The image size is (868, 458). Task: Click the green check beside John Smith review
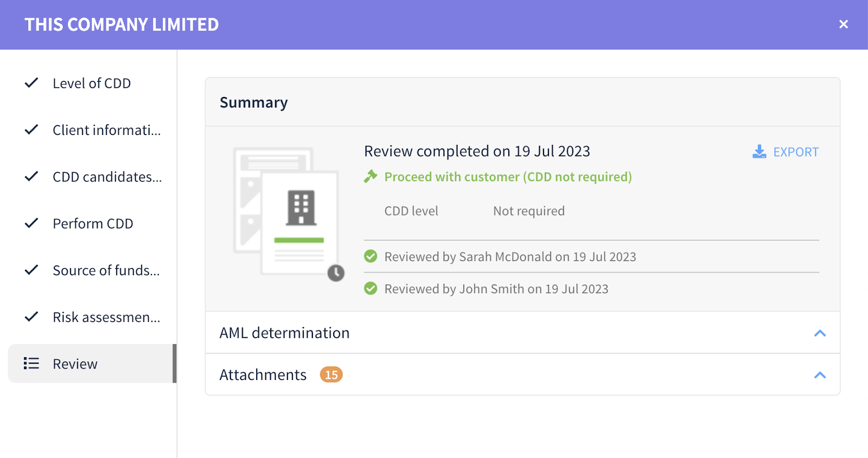pos(371,288)
